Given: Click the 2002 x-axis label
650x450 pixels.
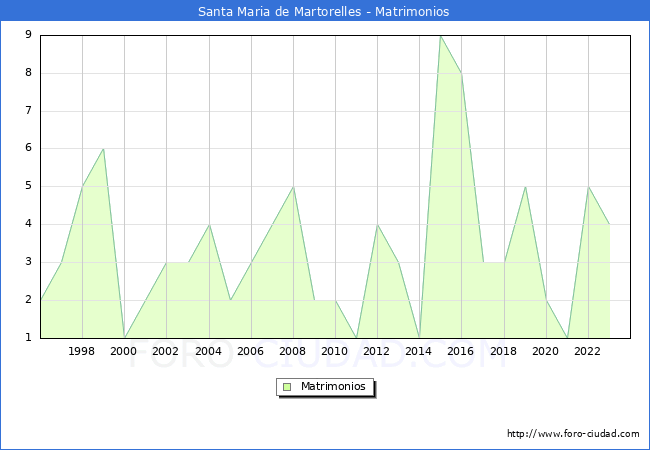Looking at the screenshot, I should [x=165, y=351].
